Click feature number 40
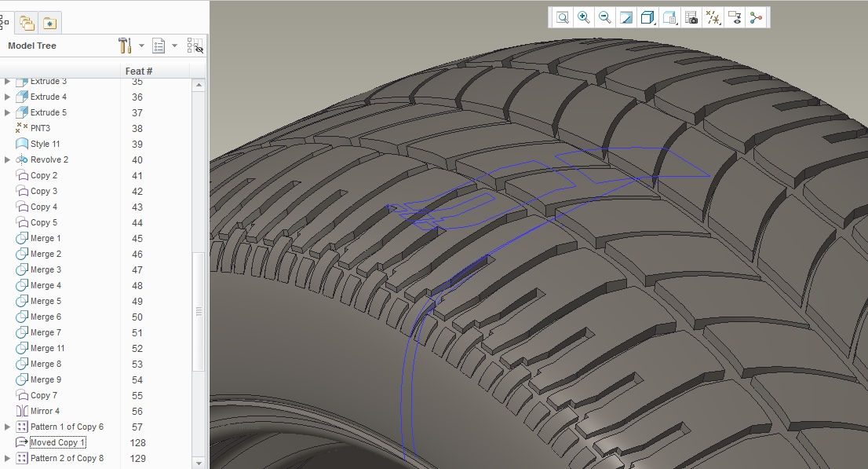The width and height of the screenshot is (868, 469). (x=137, y=159)
